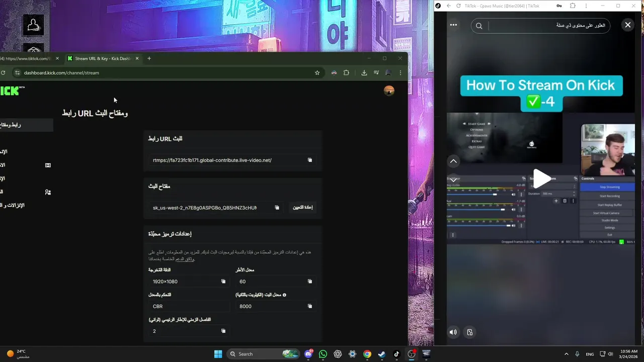Close the Stream URL & Key tab
644x362 pixels.
pos(137,58)
